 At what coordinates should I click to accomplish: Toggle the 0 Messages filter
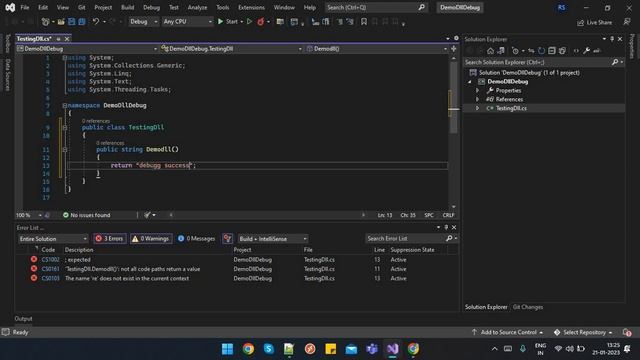[197, 239]
